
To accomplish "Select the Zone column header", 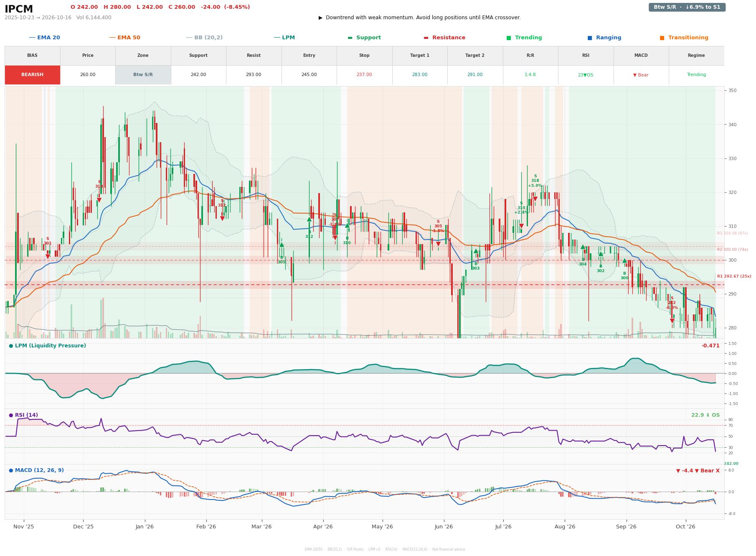I will pyautogui.click(x=143, y=56).
